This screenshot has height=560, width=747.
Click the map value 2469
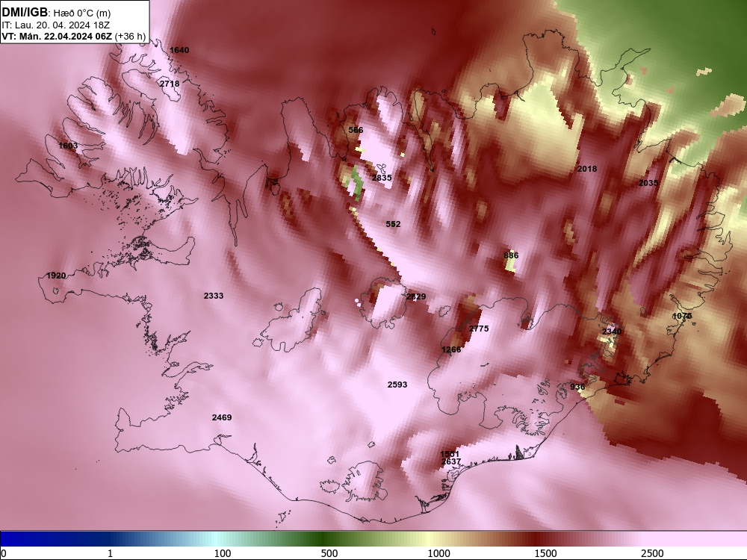[x=222, y=417]
